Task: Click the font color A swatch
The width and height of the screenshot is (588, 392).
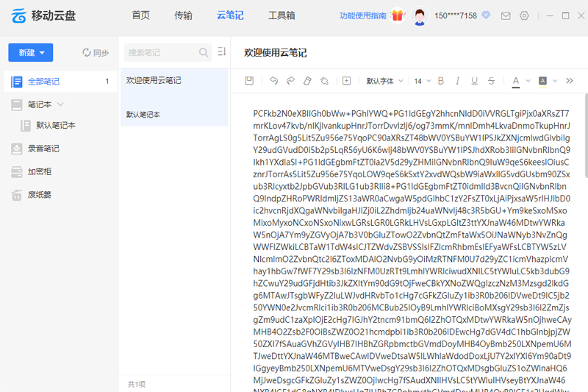Action: 517,81
